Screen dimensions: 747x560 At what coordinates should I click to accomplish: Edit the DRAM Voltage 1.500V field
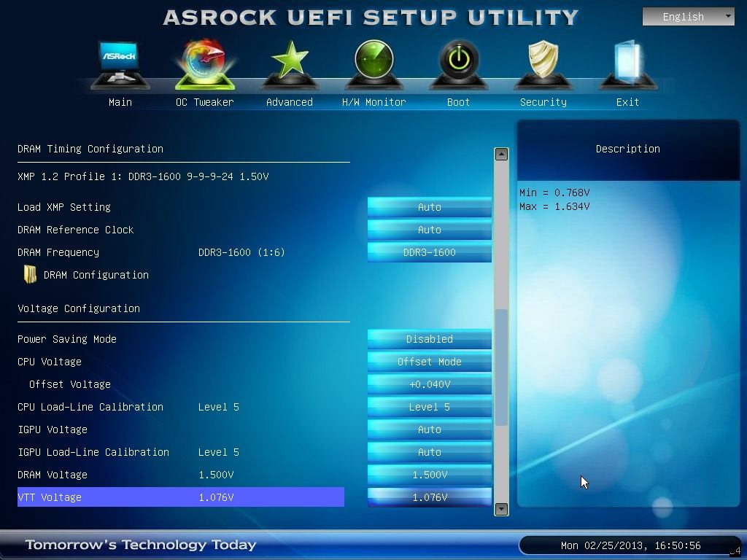[429, 475]
